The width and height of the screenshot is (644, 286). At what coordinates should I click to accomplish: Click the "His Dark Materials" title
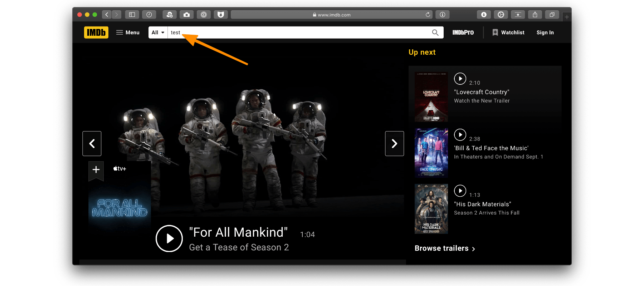pos(483,204)
